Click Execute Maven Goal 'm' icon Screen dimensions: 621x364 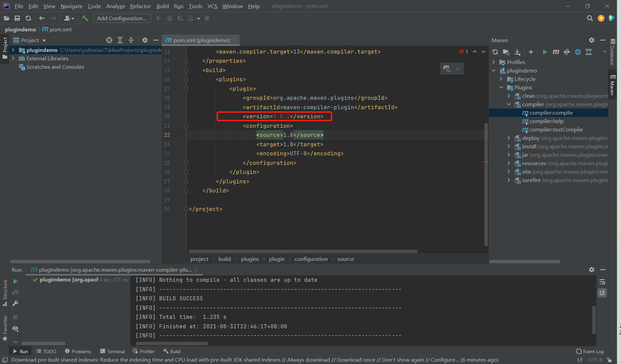556,52
